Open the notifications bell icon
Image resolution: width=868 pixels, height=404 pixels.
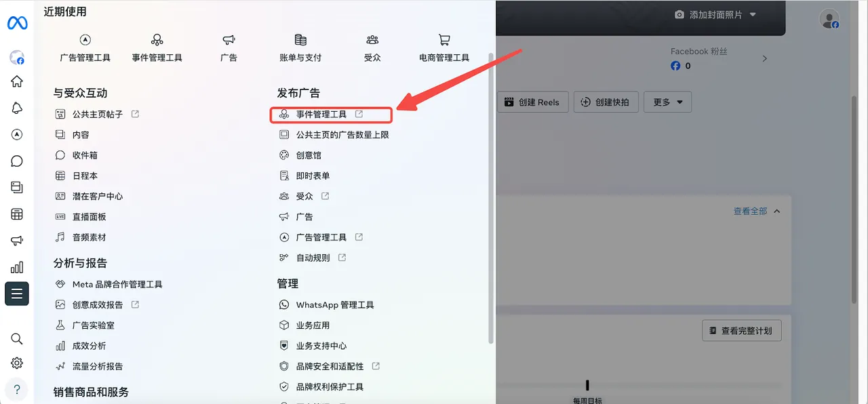pos(17,108)
